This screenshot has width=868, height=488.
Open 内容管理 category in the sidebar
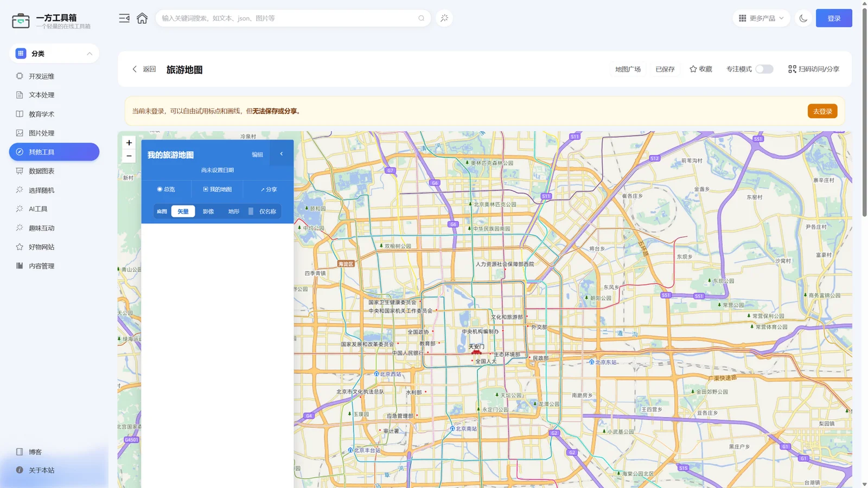[x=54, y=266]
